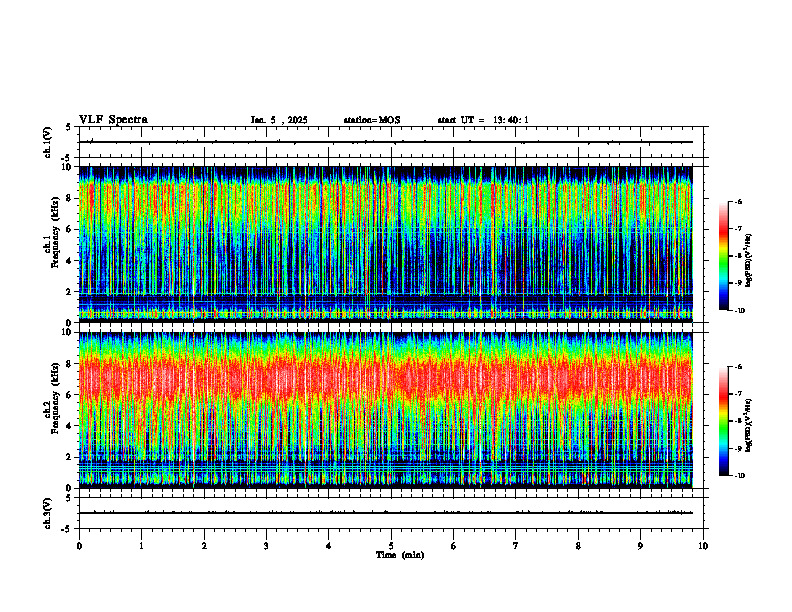Viewport: 792px width, 612px height.
Task: Click the "1" tick on time axis
Action: click(141, 546)
